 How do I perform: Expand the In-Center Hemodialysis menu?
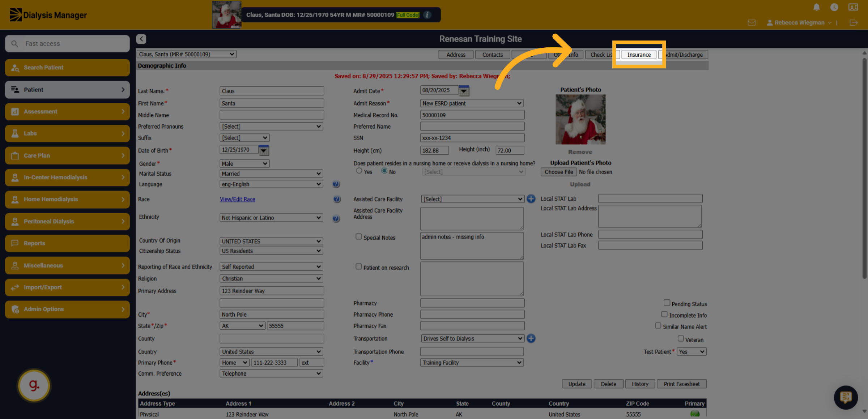click(x=67, y=178)
